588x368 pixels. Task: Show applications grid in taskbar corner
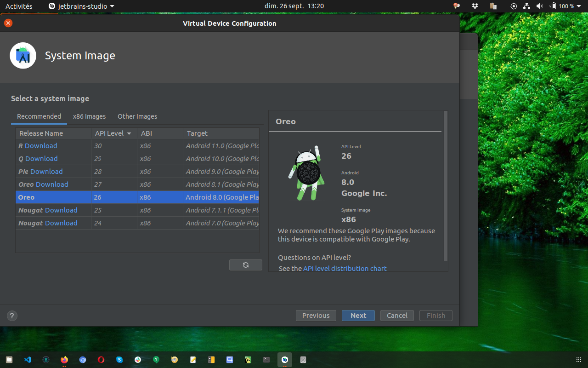pos(579,360)
